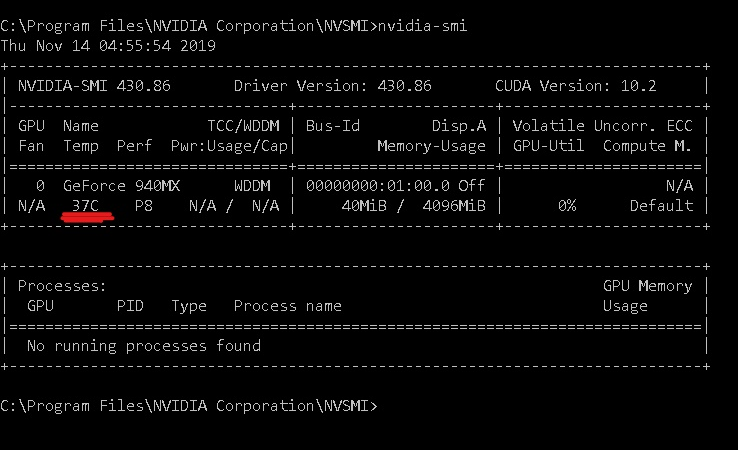Click the Driver Version 430.86 text
The image size is (738, 450).
coord(332,86)
